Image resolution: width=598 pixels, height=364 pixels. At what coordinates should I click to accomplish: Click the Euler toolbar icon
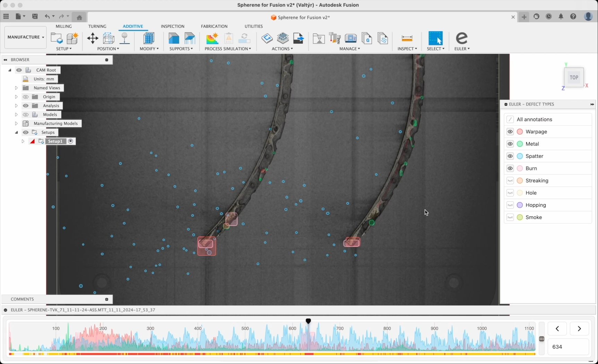point(461,38)
